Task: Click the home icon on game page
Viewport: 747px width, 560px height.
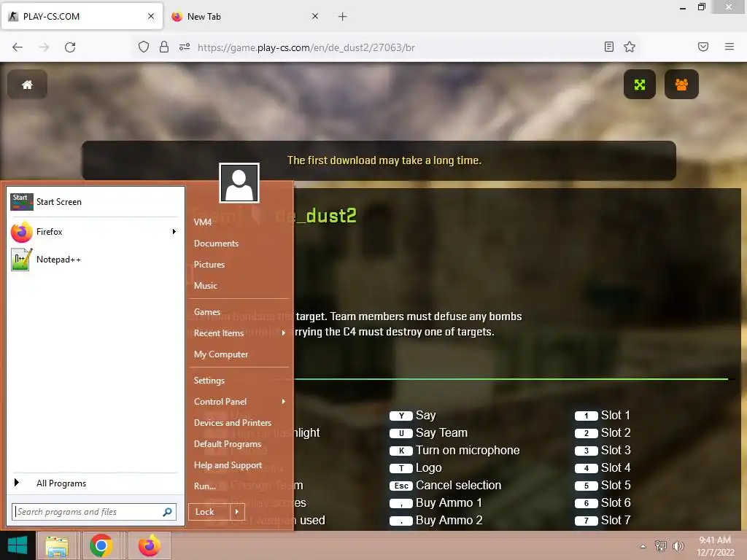Action: point(27,85)
